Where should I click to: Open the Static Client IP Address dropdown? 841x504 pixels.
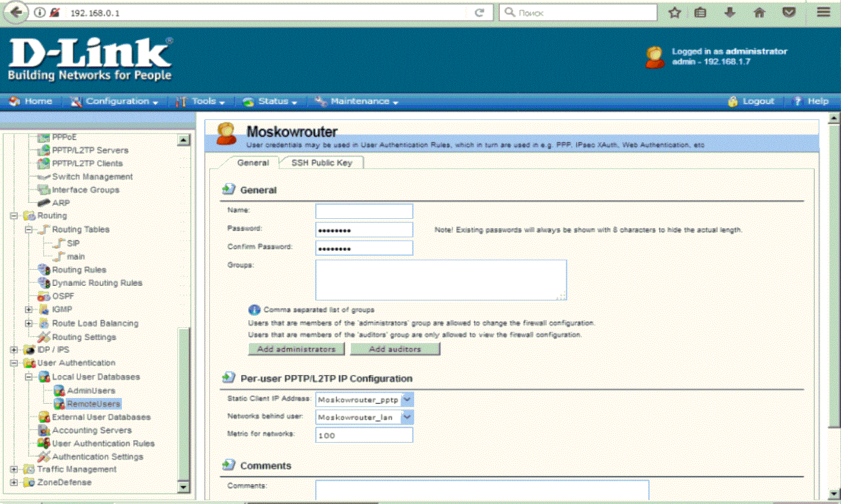(408, 399)
